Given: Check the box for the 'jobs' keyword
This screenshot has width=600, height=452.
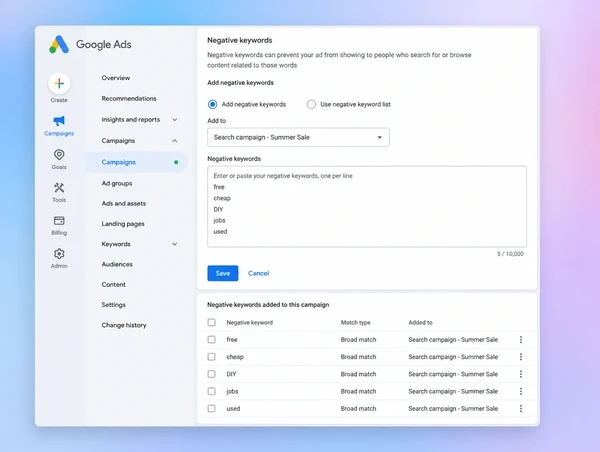Looking at the screenshot, I should [x=212, y=391].
